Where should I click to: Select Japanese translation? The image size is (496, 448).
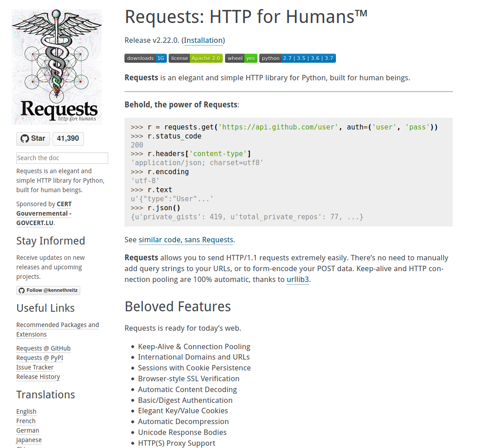tap(29, 440)
